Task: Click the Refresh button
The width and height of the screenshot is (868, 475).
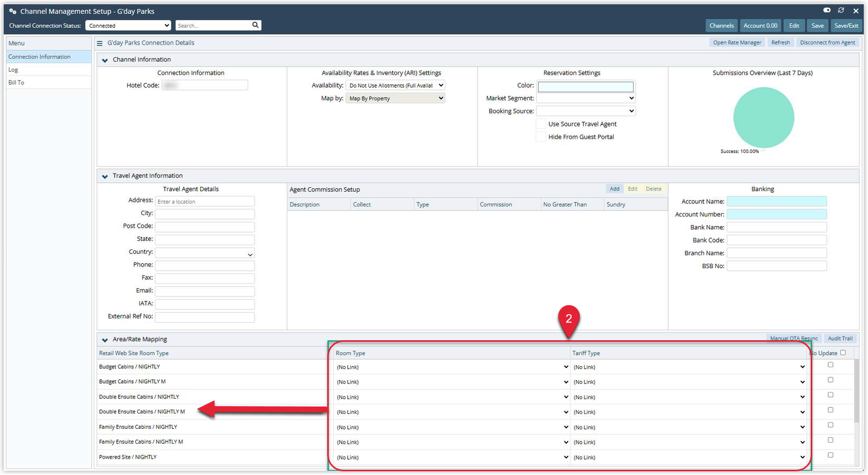Action: point(781,42)
